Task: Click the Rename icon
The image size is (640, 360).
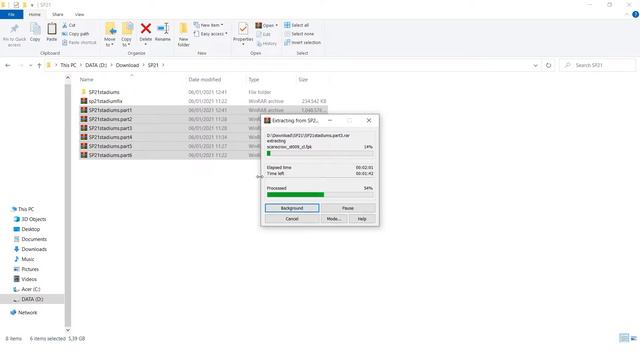Action: tap(163, 29)
